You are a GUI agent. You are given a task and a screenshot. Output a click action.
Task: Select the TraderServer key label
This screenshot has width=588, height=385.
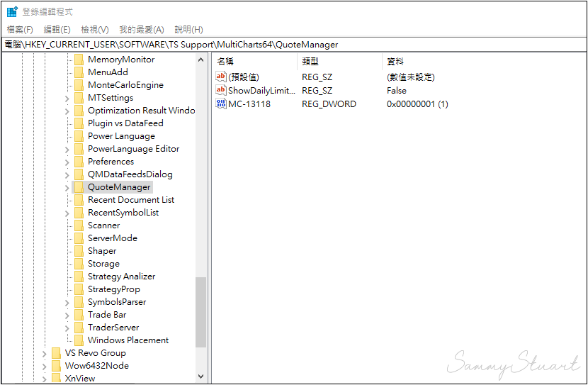tap(113, 328)
